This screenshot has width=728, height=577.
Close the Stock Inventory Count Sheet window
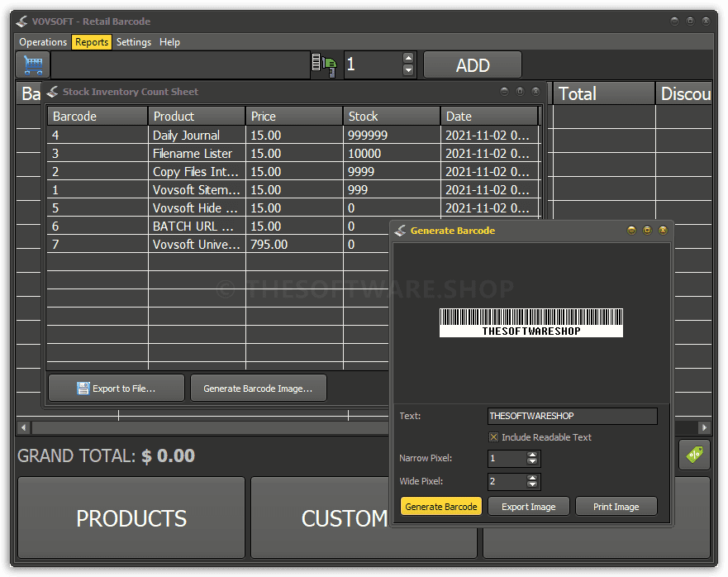tap(535, 92)
